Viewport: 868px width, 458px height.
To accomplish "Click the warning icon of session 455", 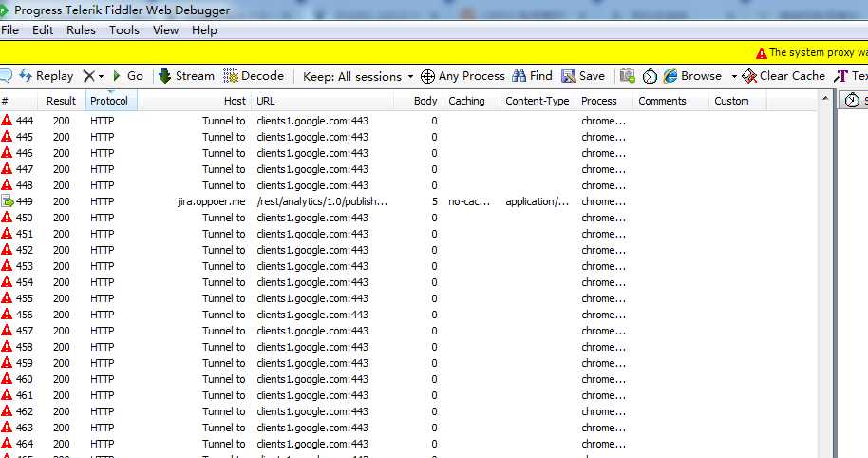I will [7, 298].
